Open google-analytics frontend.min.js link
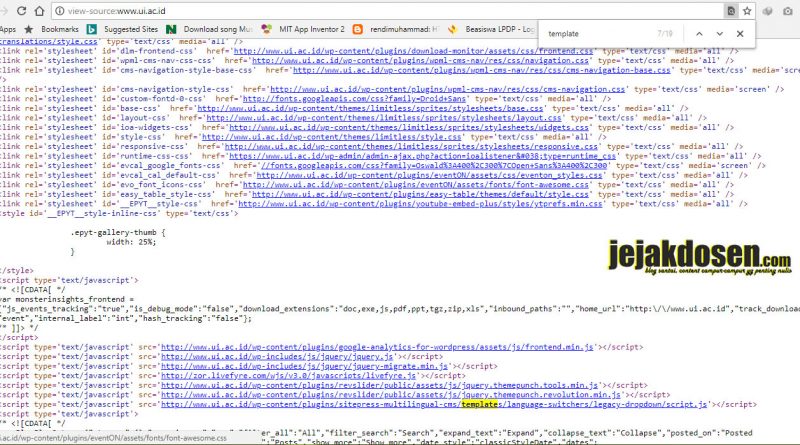 377,347
